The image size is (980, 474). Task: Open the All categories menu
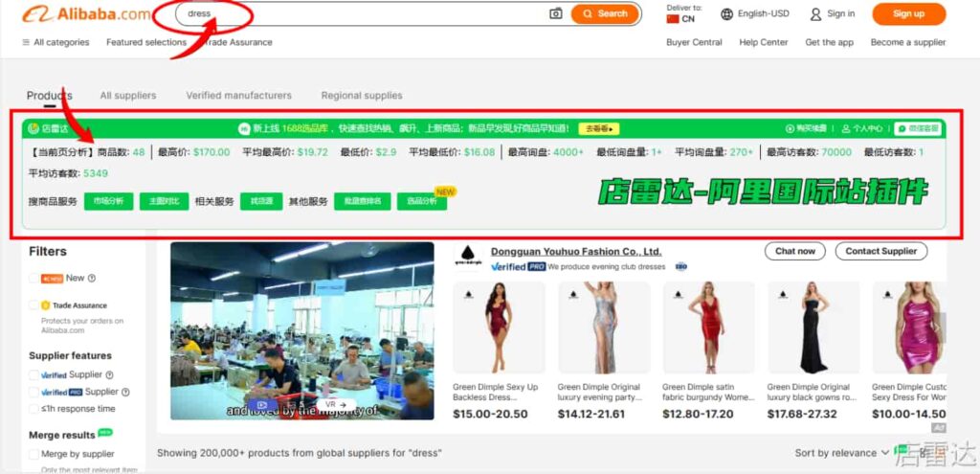(56, 42)
